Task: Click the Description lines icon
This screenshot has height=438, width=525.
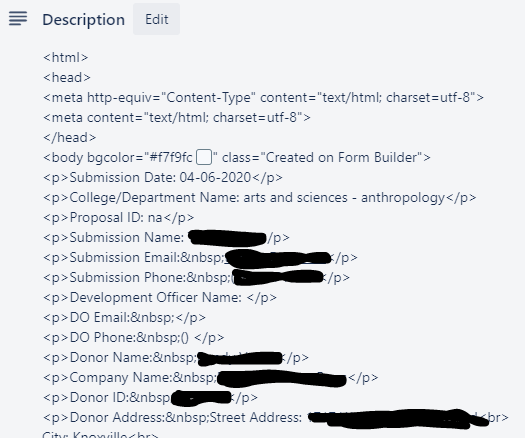Action: click(18, 18)
